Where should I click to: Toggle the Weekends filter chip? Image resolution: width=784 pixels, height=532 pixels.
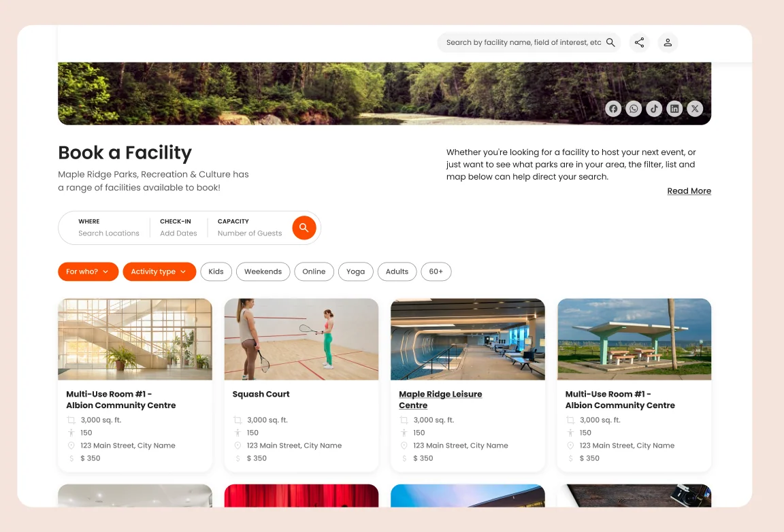pos(263,271)
